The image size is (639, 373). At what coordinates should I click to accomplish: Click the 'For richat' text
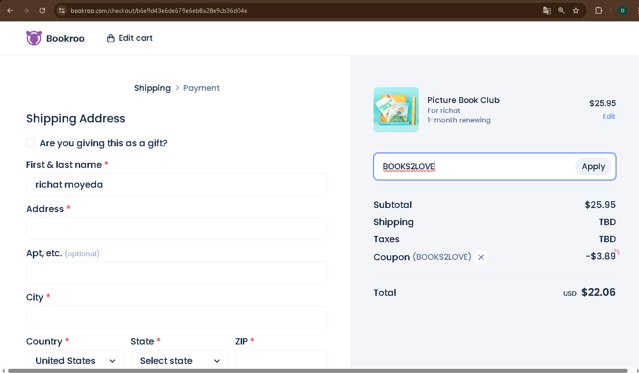444,110
